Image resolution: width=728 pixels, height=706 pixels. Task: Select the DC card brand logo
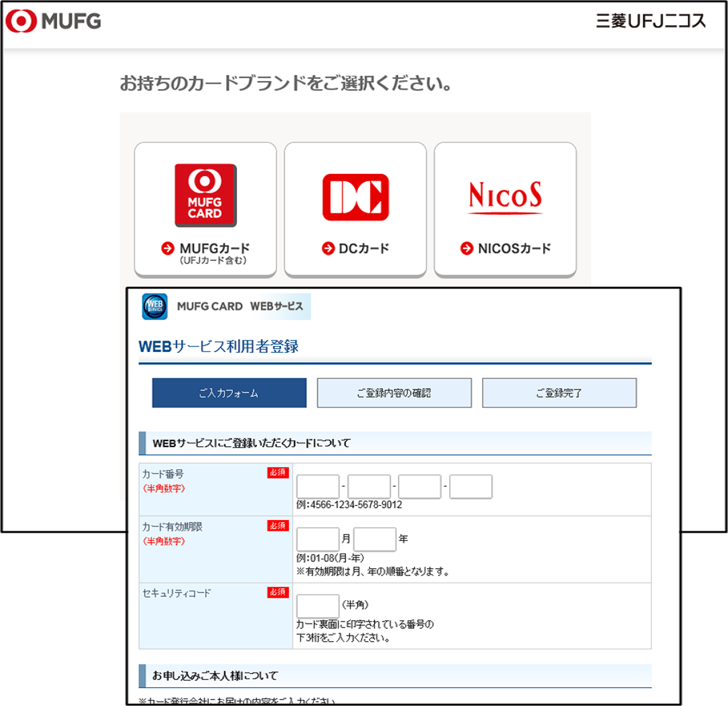point(355,197)
